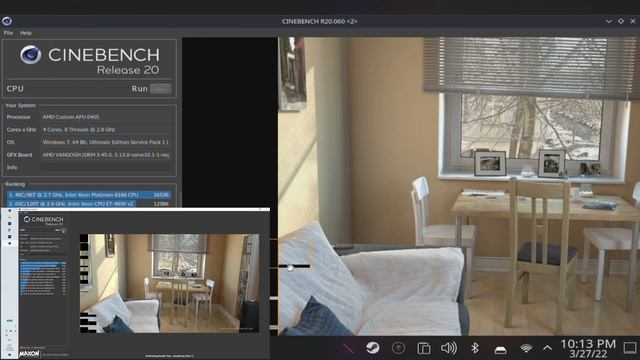Select the "AMD Custom APU 0405" processor value

pyautogui.click(x=71, y=117)
